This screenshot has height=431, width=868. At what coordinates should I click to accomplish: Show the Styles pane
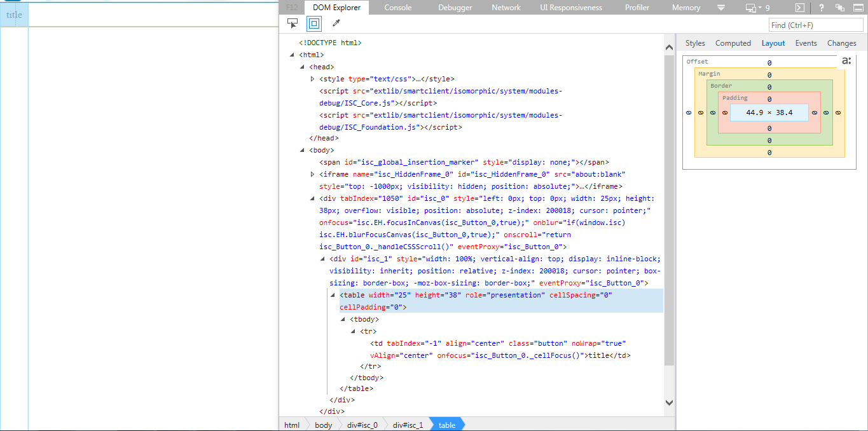click(695, 43)
